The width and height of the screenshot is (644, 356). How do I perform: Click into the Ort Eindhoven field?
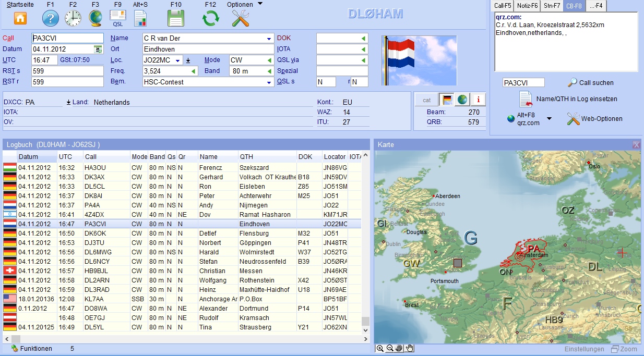point(208,49)
